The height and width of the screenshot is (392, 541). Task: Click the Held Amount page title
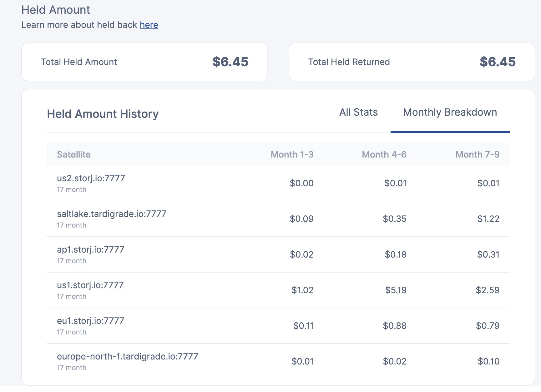click(x=56, y=10)
